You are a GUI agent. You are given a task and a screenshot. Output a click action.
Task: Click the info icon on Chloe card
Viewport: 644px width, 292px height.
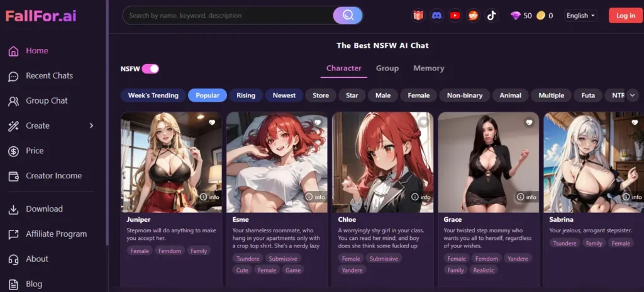(x=421, y=197)
